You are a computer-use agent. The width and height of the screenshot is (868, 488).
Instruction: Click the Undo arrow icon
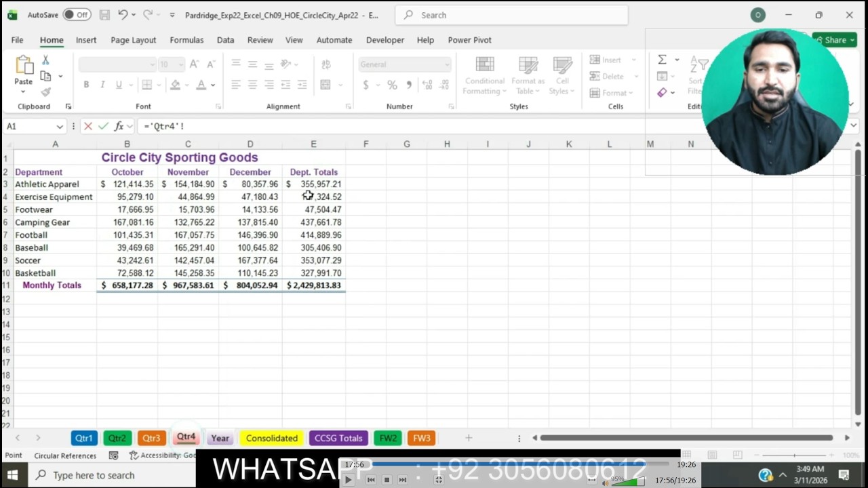point(123,15)
